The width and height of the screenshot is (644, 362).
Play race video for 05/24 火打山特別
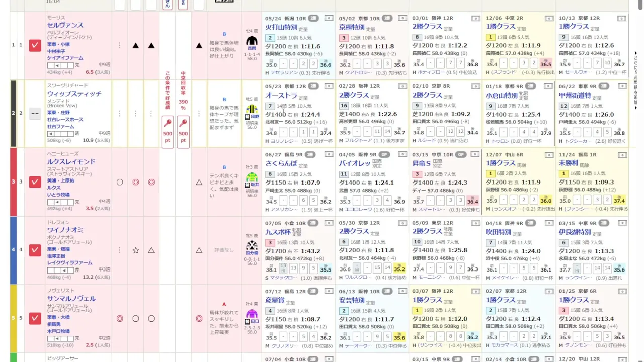click(329, 18)
